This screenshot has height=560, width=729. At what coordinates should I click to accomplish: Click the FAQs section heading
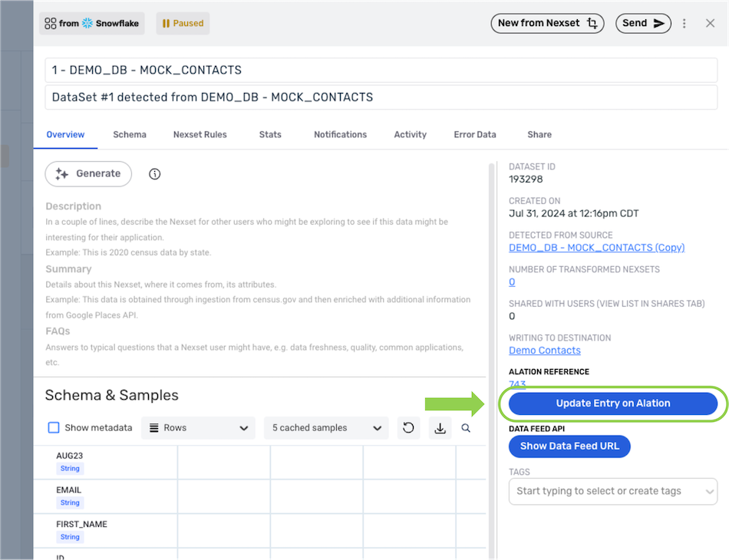point(58,331)
